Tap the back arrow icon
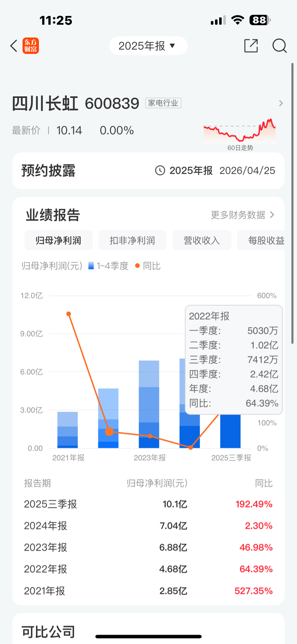This screenshot has width=297, height=644. click(14, 46)
